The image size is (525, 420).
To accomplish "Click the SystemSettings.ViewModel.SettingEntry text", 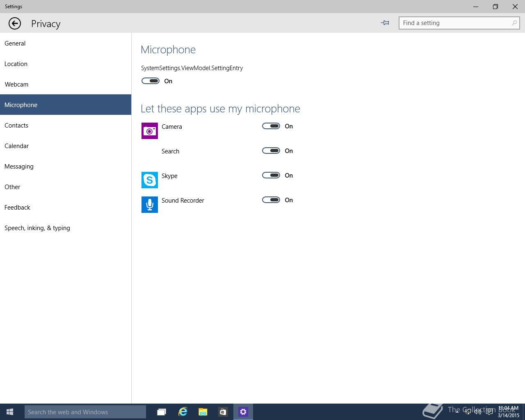I will 192,68.
